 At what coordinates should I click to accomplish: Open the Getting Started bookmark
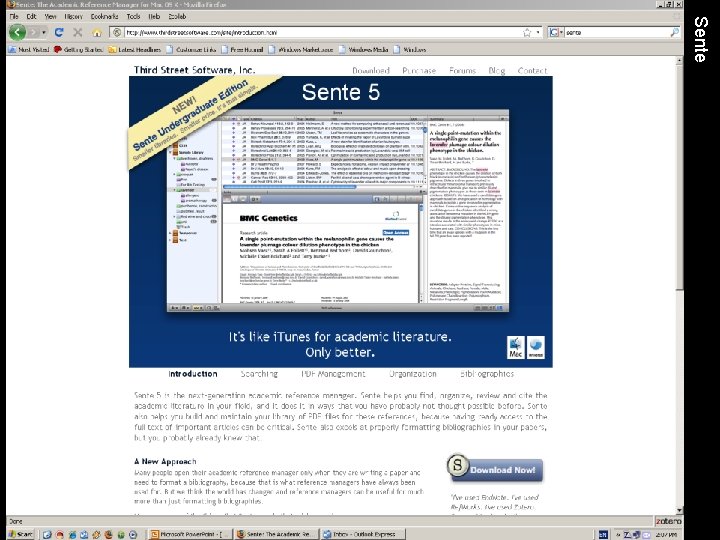pos(78,50)
